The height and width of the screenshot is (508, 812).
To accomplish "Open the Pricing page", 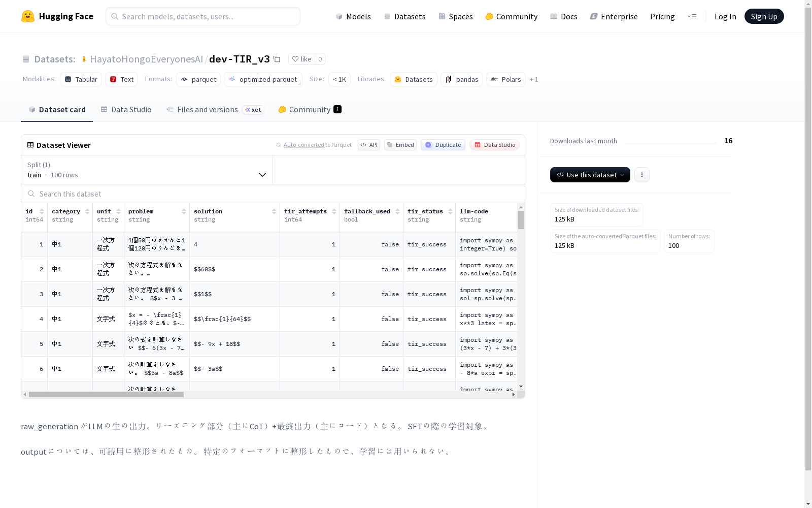I will coord(662,16).
